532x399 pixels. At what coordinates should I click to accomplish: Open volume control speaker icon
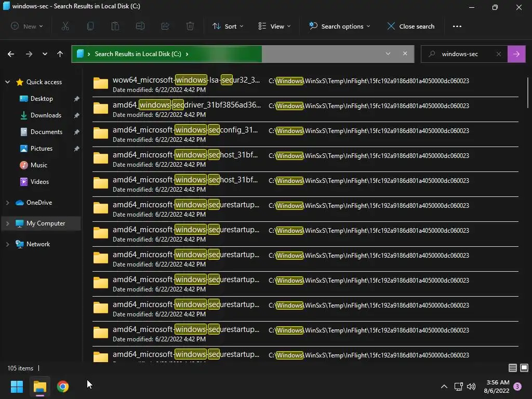pyautogui.click(x=471, y=387)
